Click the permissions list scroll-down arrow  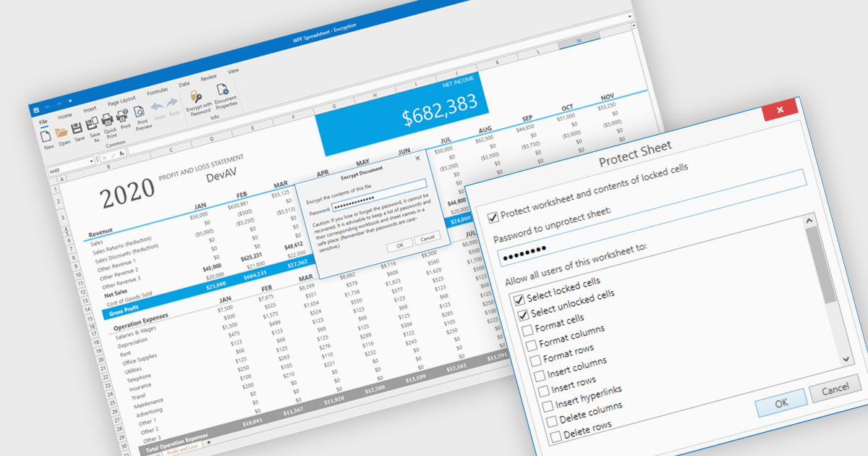(x=846, y=358)
